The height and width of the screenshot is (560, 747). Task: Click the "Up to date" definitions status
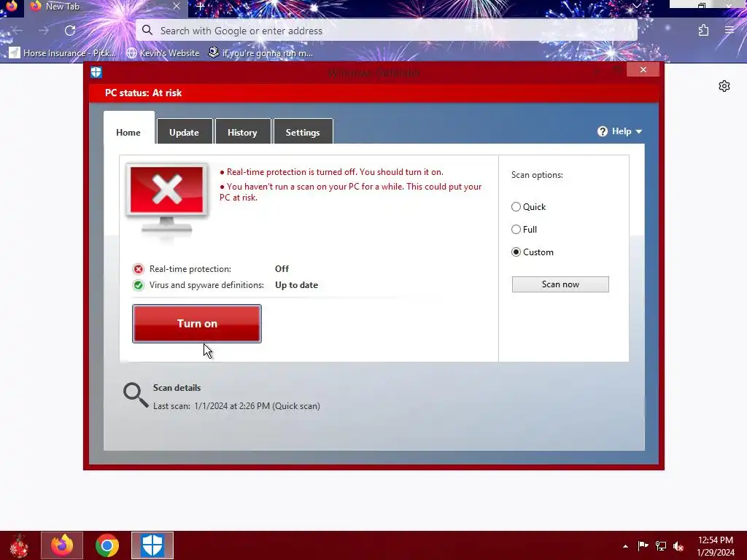296,285
